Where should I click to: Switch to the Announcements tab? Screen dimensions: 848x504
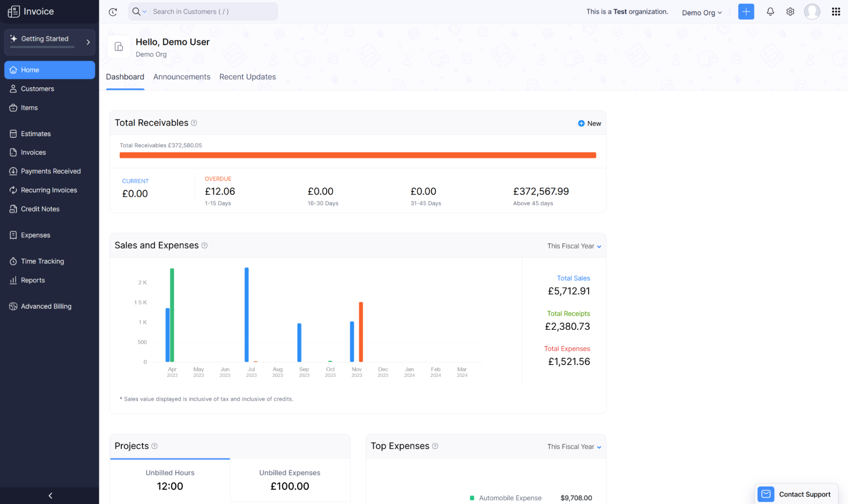(x=182, y=77)
